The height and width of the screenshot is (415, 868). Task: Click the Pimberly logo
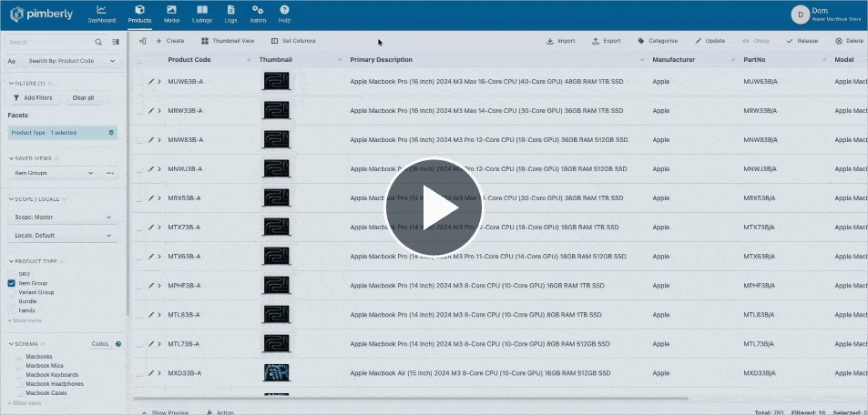[x=42, y=15]
